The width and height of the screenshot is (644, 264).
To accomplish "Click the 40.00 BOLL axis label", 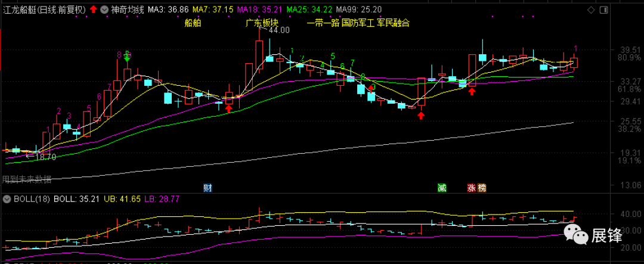I will coord(632,215).
